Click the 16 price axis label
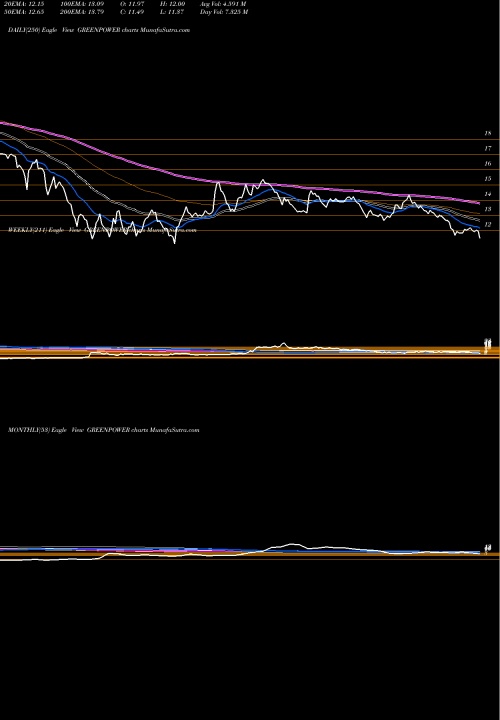Image resolution: width=500 pixels, height=720 pixels. pyautogui.click(x=488, y=163)
